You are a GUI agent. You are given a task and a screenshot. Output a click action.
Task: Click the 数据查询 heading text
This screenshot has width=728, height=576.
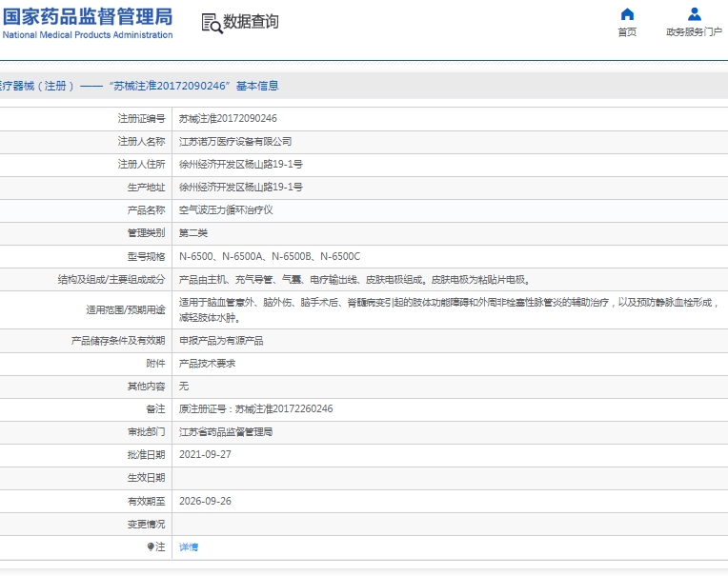[x=251, y=21]
